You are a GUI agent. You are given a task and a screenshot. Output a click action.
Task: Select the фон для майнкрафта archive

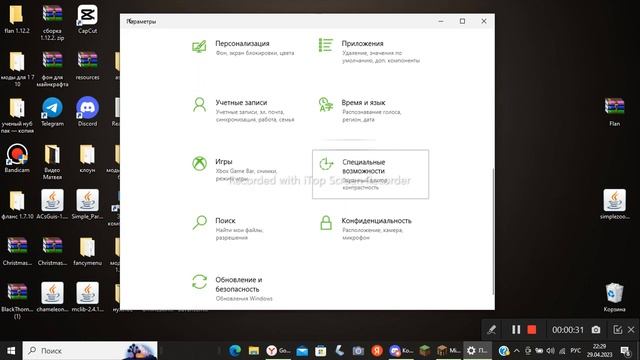tap(52, 69)
